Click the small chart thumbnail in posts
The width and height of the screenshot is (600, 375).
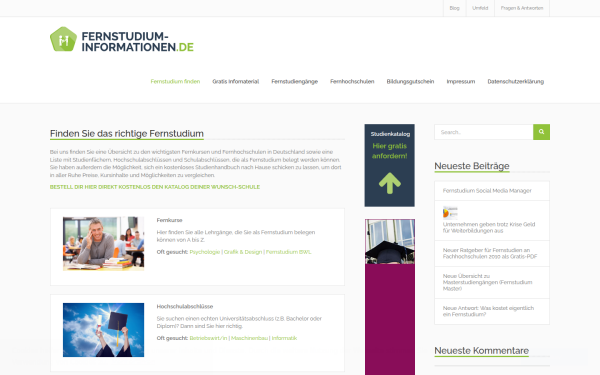(x=450, y=212)
